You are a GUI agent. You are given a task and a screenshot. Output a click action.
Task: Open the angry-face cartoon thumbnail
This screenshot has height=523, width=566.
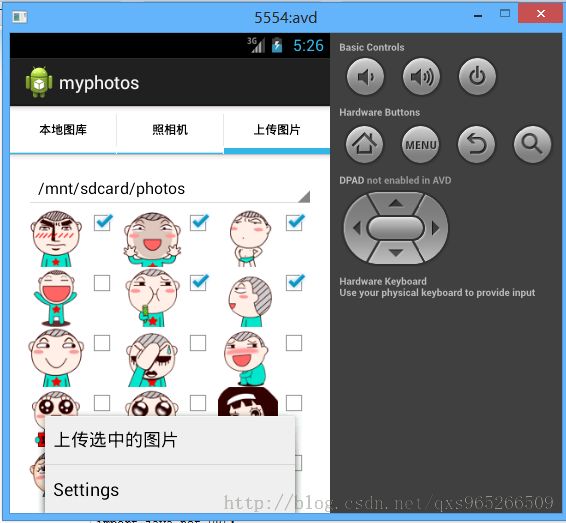click(56, 239)
